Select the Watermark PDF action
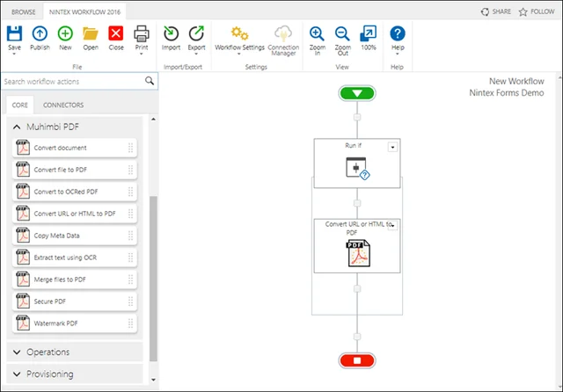The height and width of the screenshot is (392, 563). [x=75, y=323]
